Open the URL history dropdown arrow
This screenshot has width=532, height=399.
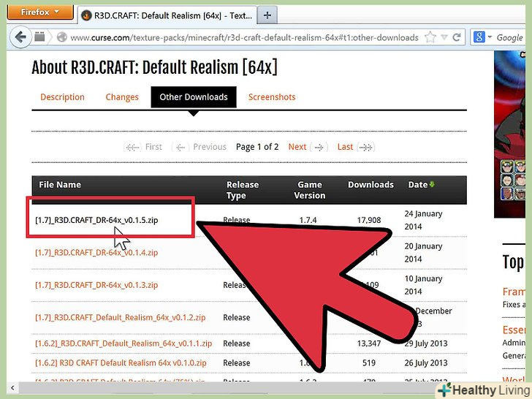point(444,37)
